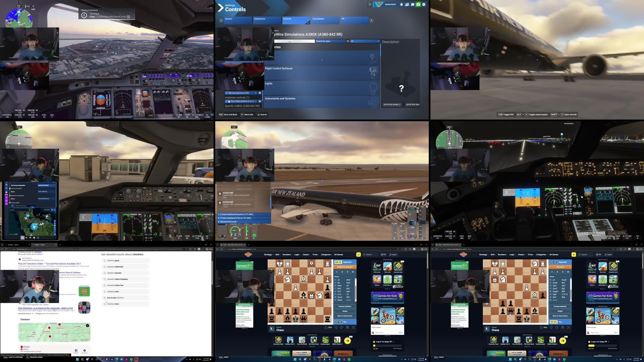This screenshot has width=644, height=362.
Task: Click the chat bubble icon beside the friends icon
Action: 413,4
